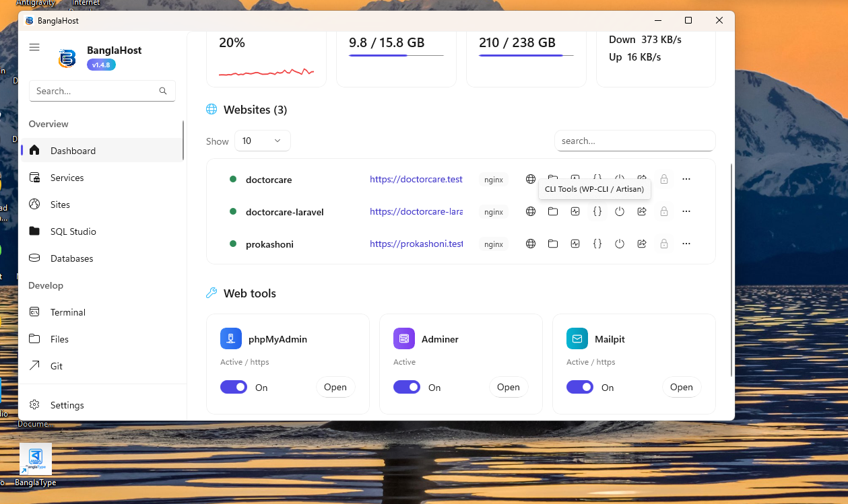Toggle the hamburger menu in sidebar
Viewport: 848px width, 504px height.
click(34, 47)
